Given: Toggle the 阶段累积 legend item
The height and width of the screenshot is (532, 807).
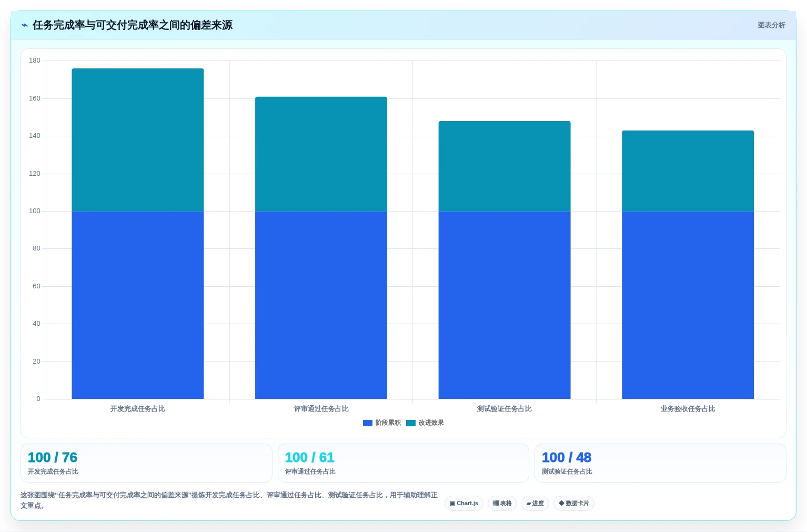Looking at the screenshot, I should (x=382, y=423).
